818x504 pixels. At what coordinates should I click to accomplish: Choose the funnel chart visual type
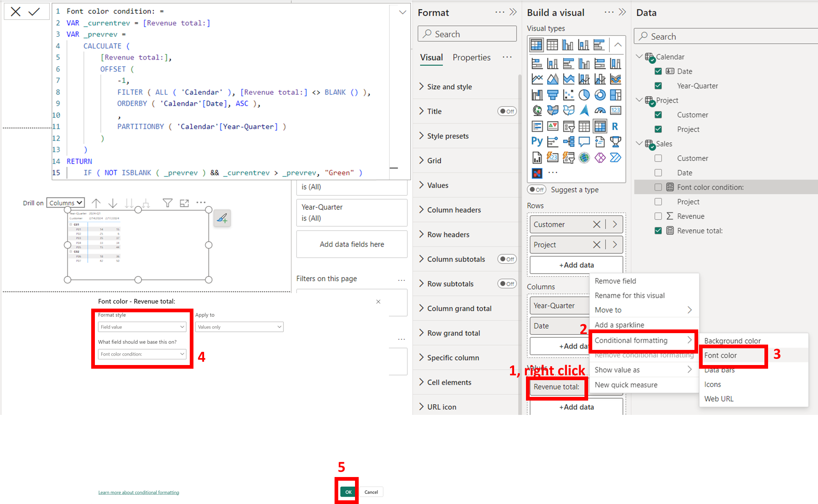tap(553, 95)
